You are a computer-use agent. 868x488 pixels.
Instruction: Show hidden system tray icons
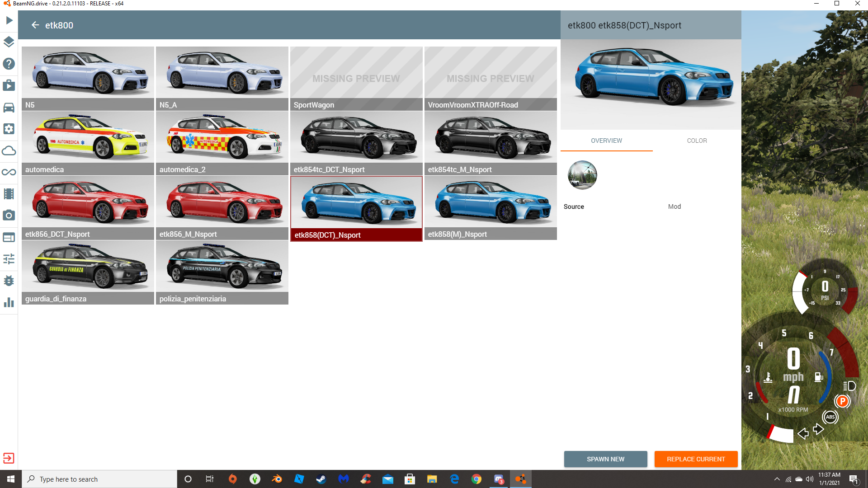(x=777, y=479)
